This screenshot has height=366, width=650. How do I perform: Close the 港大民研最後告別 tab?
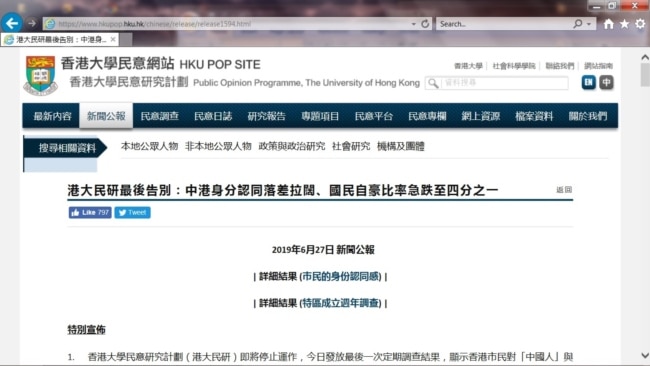coord(113,39)
